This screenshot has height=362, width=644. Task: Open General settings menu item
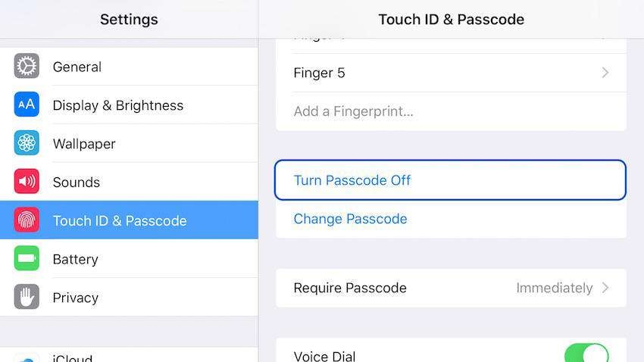(x=77, y=67)
